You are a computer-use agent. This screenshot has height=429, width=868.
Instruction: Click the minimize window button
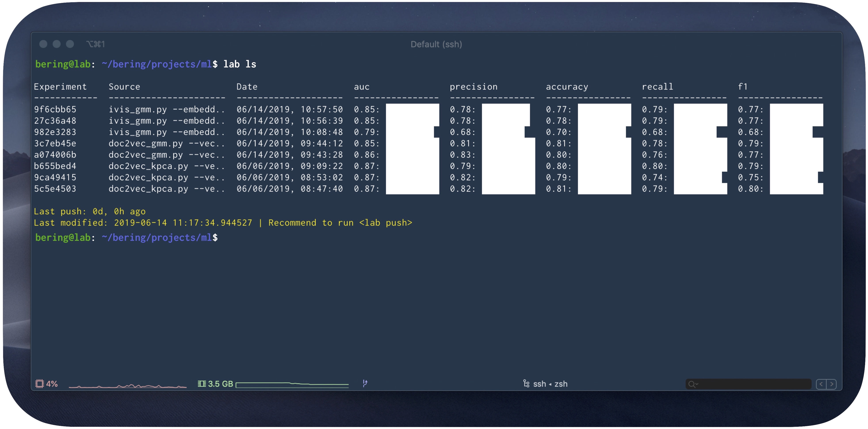click(x=57, y=44)
